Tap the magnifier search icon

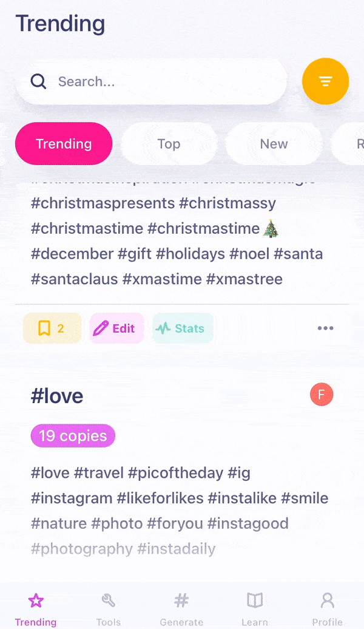39,81
